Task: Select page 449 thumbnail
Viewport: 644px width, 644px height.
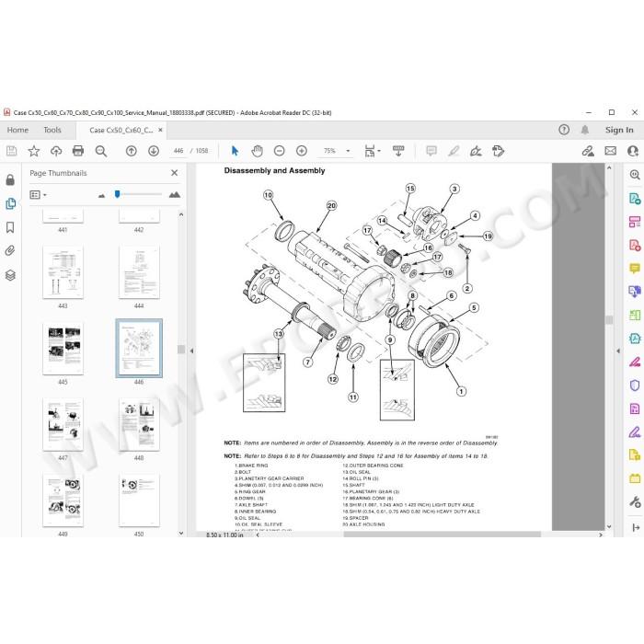Action: (63, 500)
